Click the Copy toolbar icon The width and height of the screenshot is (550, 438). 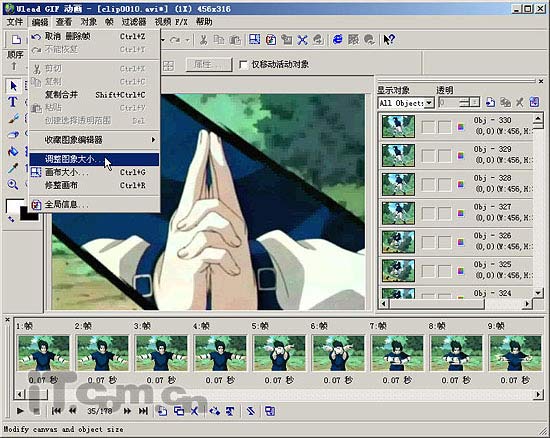tap(219, 40)
